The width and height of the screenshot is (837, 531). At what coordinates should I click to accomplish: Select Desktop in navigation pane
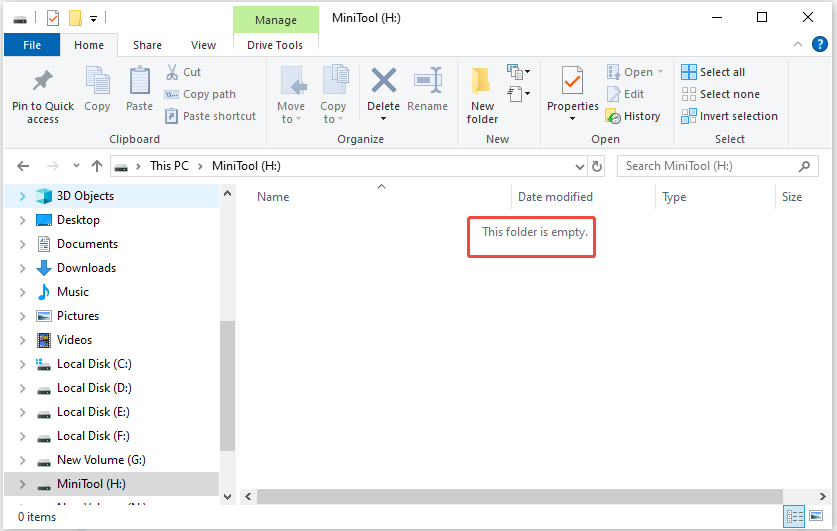78,220
